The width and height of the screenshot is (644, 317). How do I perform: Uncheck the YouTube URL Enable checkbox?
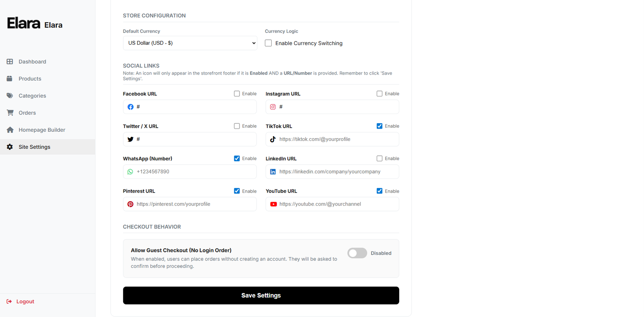click(x=380, y=191)
